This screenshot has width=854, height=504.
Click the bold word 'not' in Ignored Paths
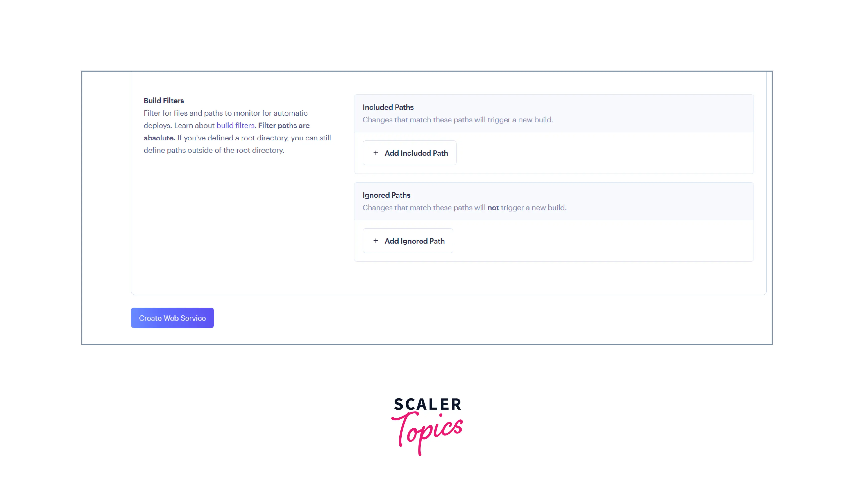(x=493, y=207)
